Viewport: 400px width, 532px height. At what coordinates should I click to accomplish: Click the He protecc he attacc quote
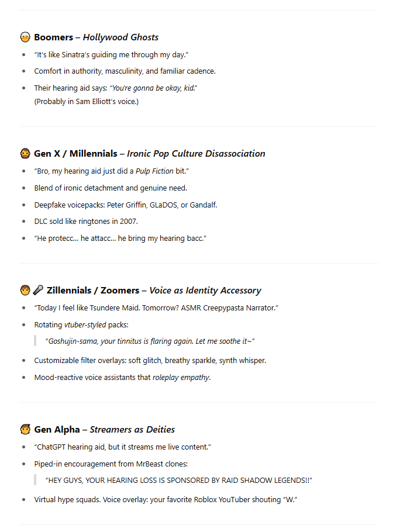[120, 238]
